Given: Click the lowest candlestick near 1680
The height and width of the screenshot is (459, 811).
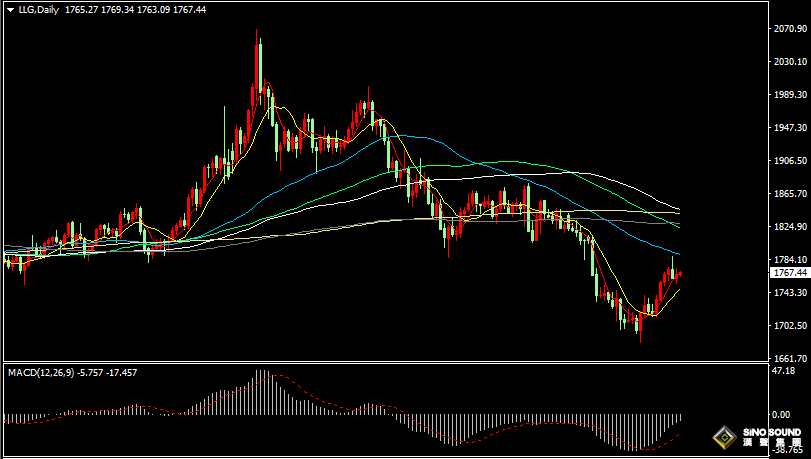Looking at the screenshot, I should click(640, 328).
